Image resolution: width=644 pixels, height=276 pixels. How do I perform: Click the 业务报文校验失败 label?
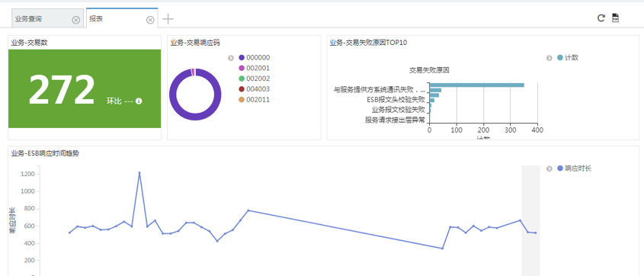[399, 110]
